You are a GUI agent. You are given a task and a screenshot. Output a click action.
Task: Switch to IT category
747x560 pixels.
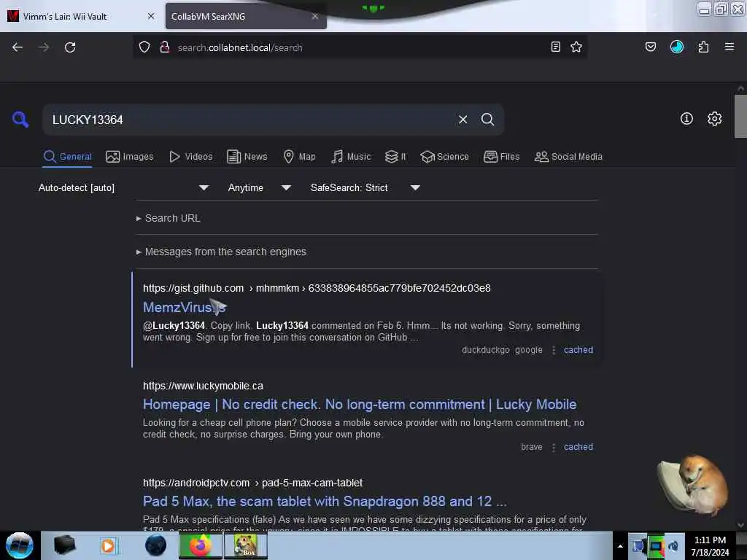(x=395, y=157)
